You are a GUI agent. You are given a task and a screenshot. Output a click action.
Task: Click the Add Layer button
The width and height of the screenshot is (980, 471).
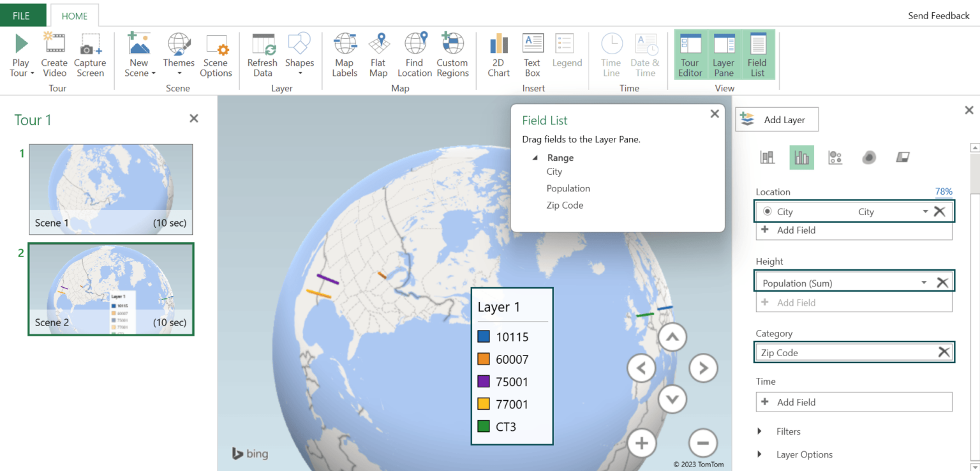[x=776, y=119]
